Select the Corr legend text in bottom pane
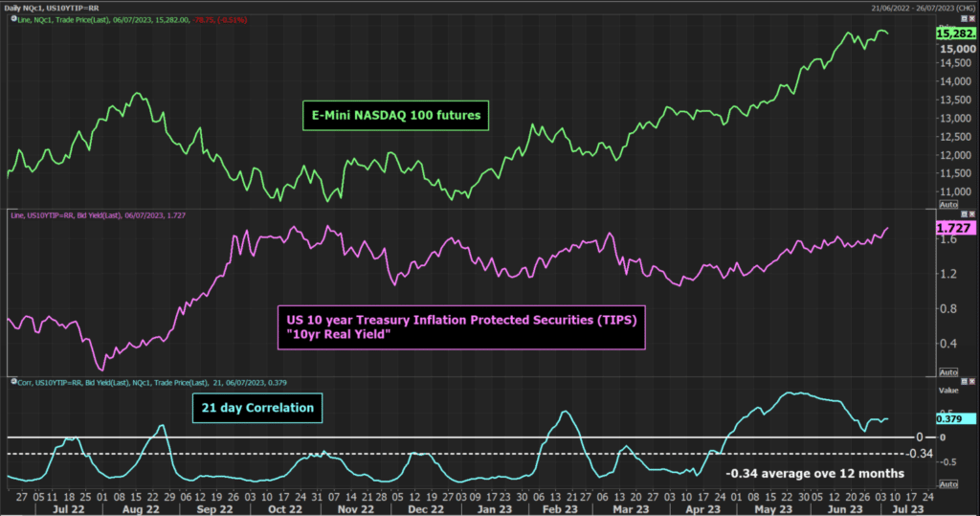Viewport: 980px width, 516px height. 152,382
